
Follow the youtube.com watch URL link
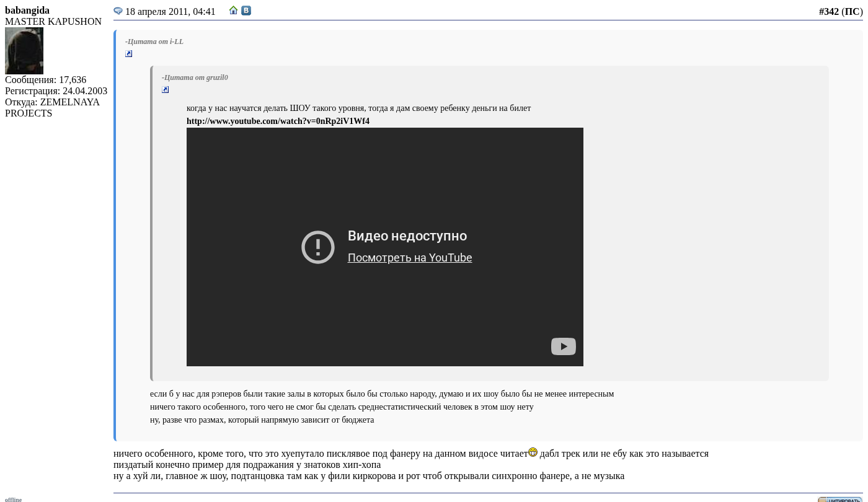pyautogui.click(x=278, y=121)
